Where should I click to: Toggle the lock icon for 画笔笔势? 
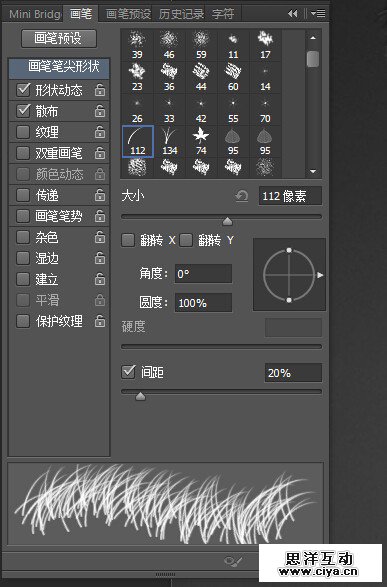click(x=100, y=216)
